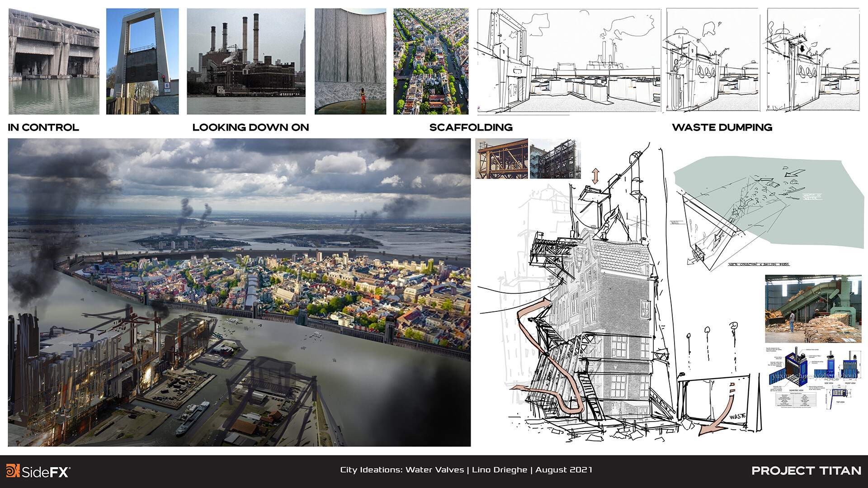Click the WASTE DUMPING heading

(x=722, y=127)
